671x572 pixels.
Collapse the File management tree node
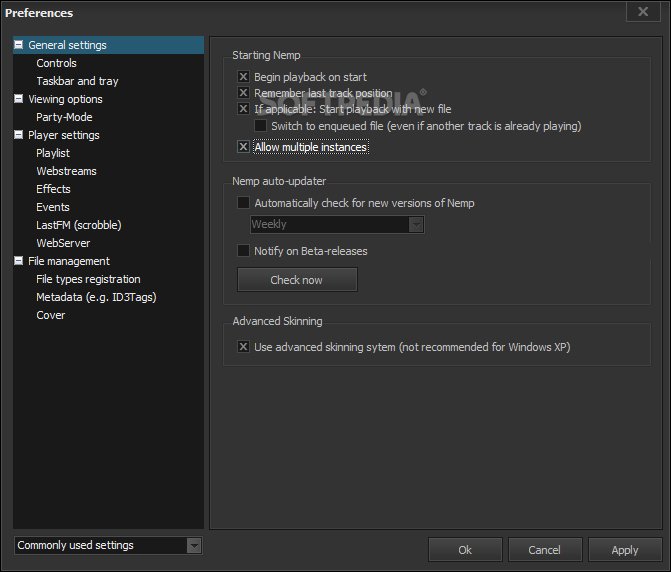(18, 261)
